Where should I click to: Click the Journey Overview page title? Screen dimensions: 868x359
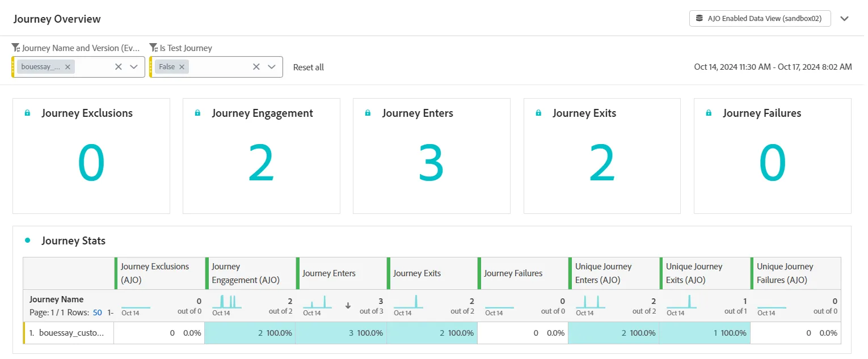(57, 19)
